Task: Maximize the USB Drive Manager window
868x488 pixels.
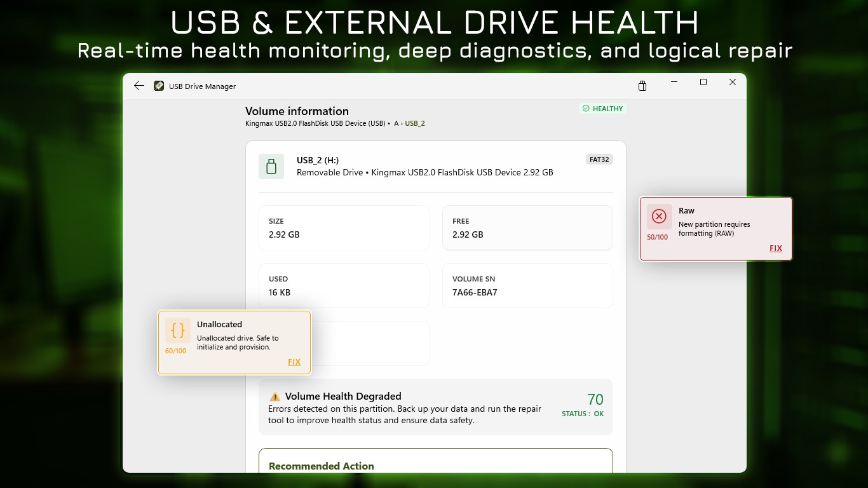Action: tap(703, 82)
